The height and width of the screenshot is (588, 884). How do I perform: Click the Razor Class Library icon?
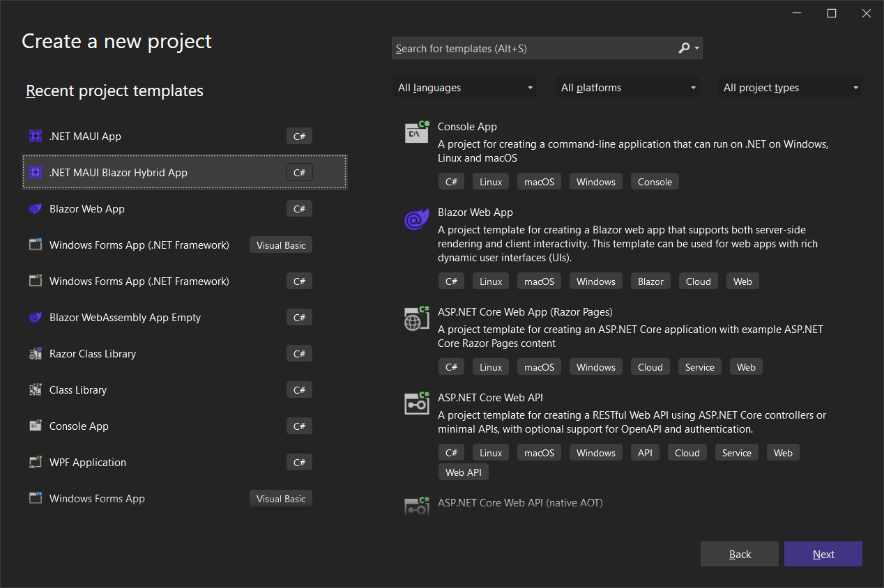[x=36, y=353]
